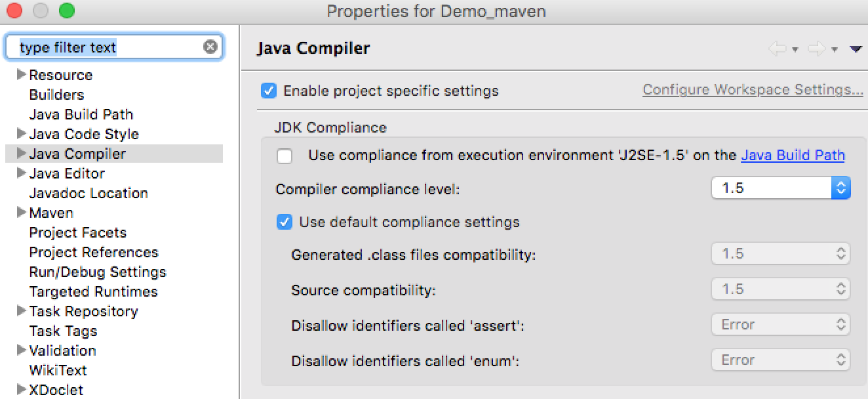Viewport: 868px width, 399px height.
Task: Select Run/Debug Settings page
Action: coord(98,272)
